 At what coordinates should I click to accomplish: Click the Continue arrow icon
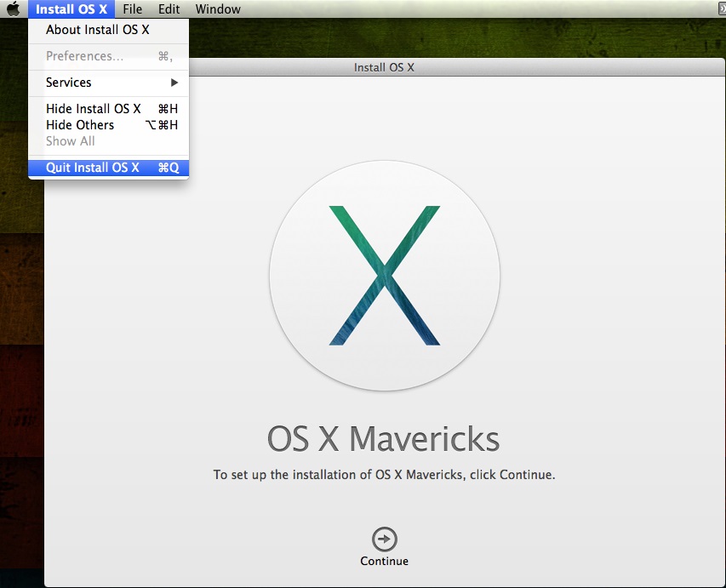385,539
